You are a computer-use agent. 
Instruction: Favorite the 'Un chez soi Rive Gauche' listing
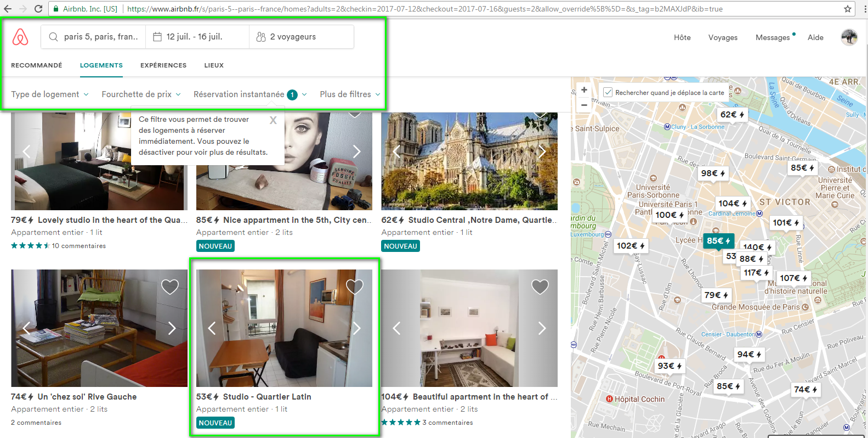(170, 287)
